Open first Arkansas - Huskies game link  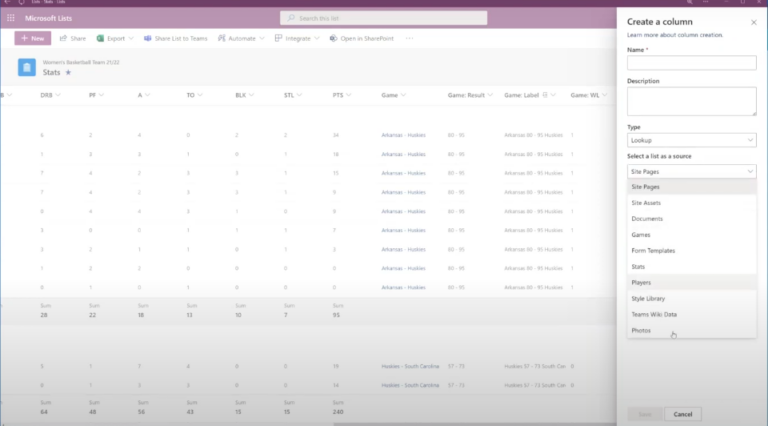(404, 135)
